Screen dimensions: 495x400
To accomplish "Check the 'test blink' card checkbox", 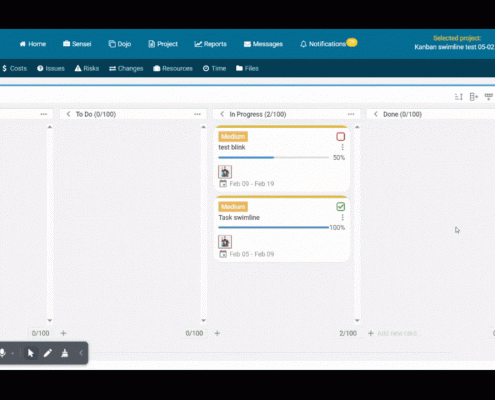I will click(x=340, y=137).
